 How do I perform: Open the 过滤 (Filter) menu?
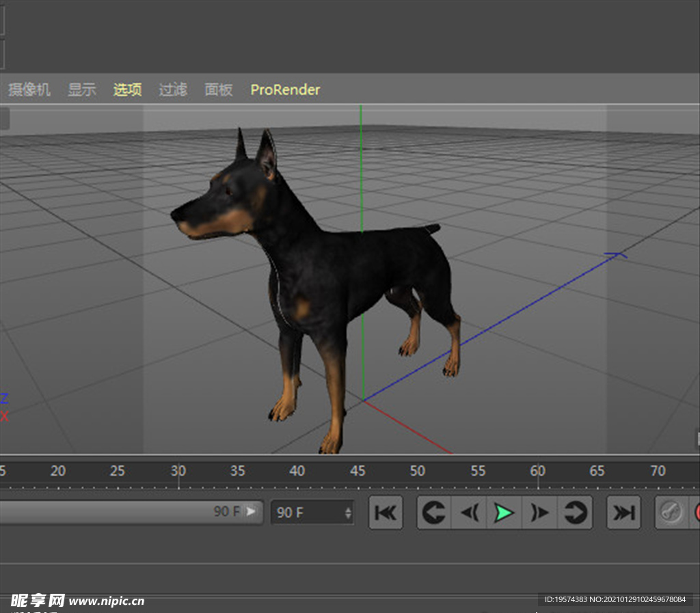tap(173, 90)
